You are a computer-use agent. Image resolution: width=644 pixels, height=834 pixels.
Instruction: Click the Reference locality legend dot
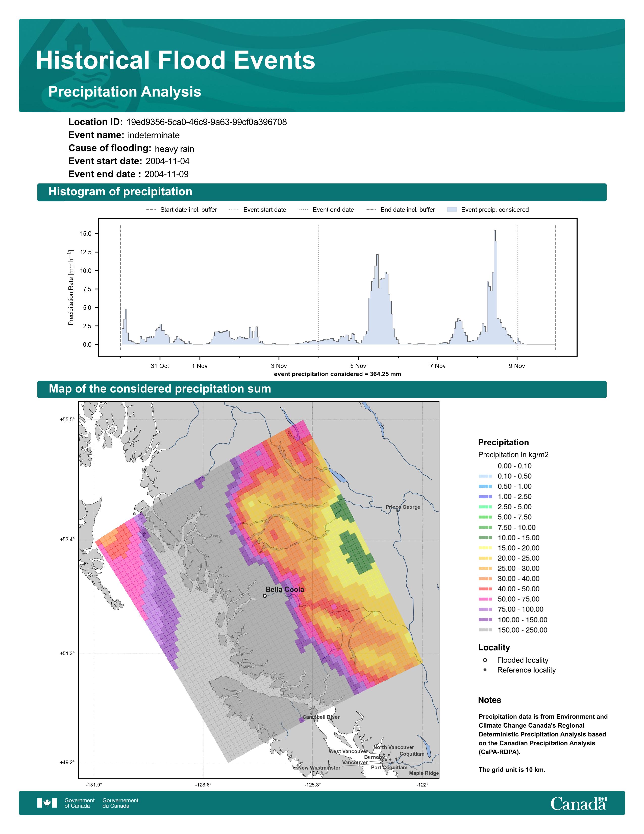[x=485, y=670]
